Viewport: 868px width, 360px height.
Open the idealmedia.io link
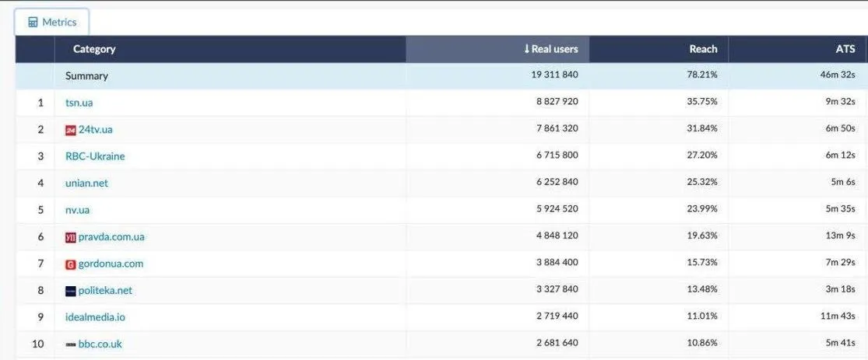click(95, 317)
